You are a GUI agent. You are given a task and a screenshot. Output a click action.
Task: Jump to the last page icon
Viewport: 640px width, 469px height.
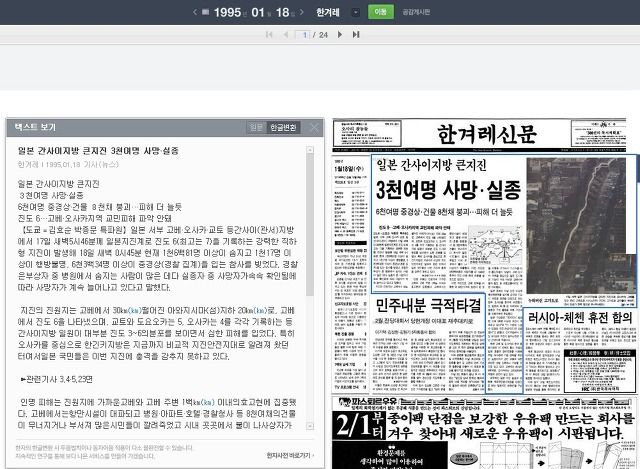tap(356, 35)
